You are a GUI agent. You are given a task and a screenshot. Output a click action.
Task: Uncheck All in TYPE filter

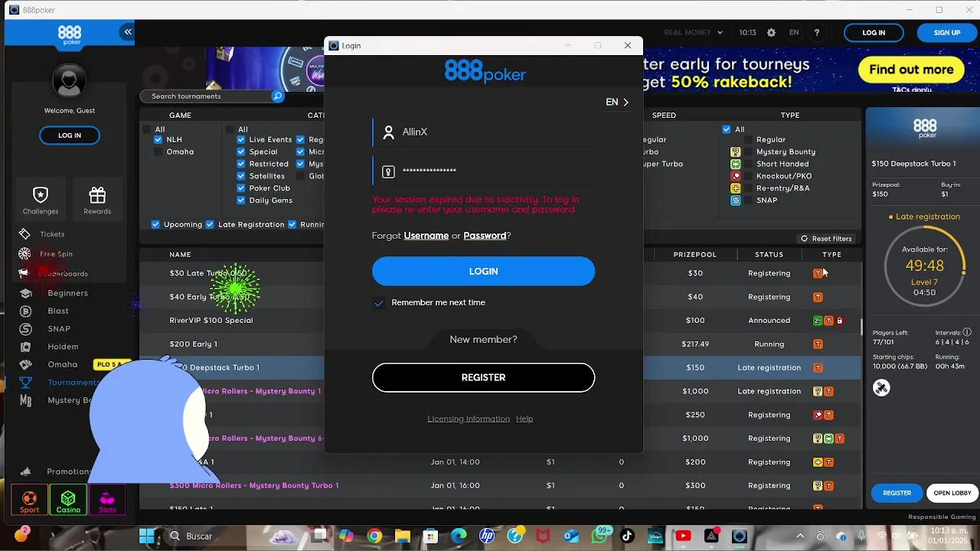727,129
